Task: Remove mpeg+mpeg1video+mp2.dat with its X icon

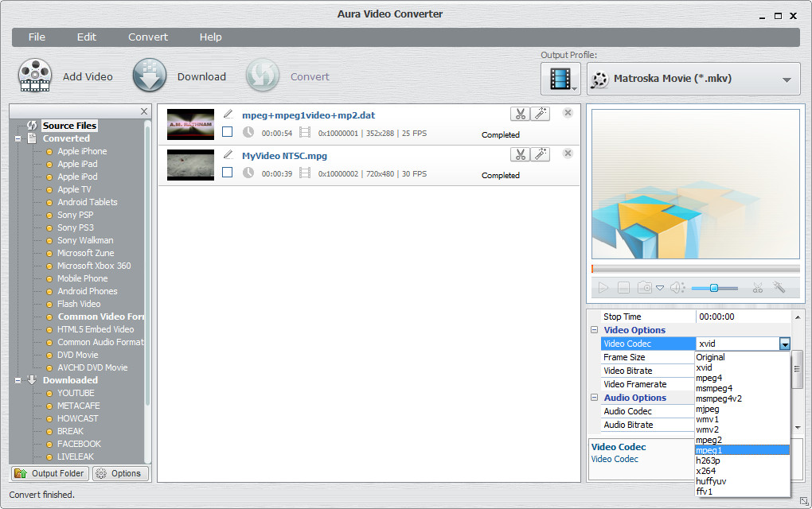Action: 568,113
